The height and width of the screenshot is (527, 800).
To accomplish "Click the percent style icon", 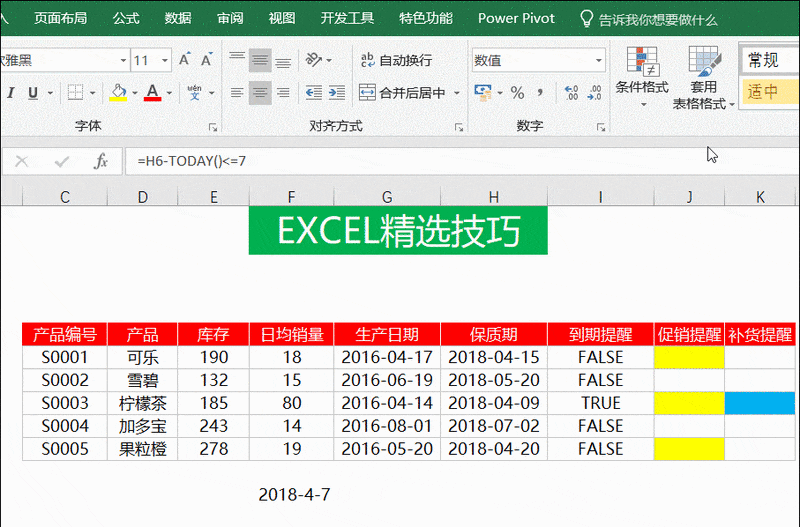I will (517, 93).
